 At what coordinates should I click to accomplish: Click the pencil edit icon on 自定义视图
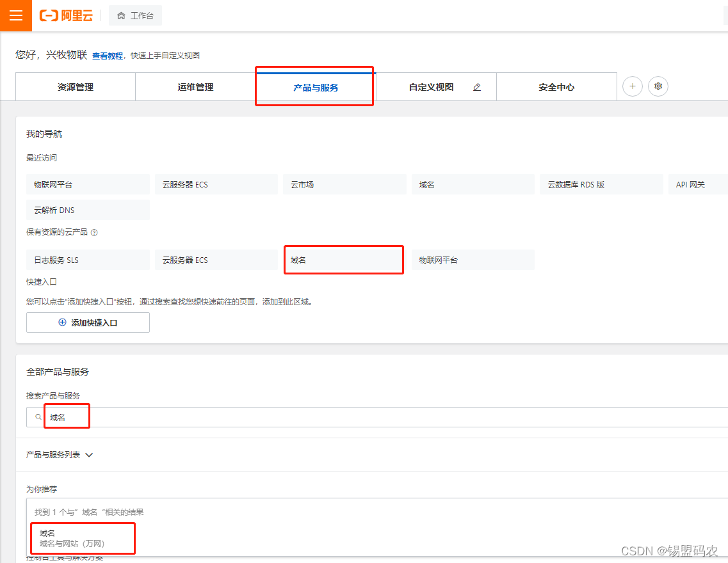coord(476,86)
